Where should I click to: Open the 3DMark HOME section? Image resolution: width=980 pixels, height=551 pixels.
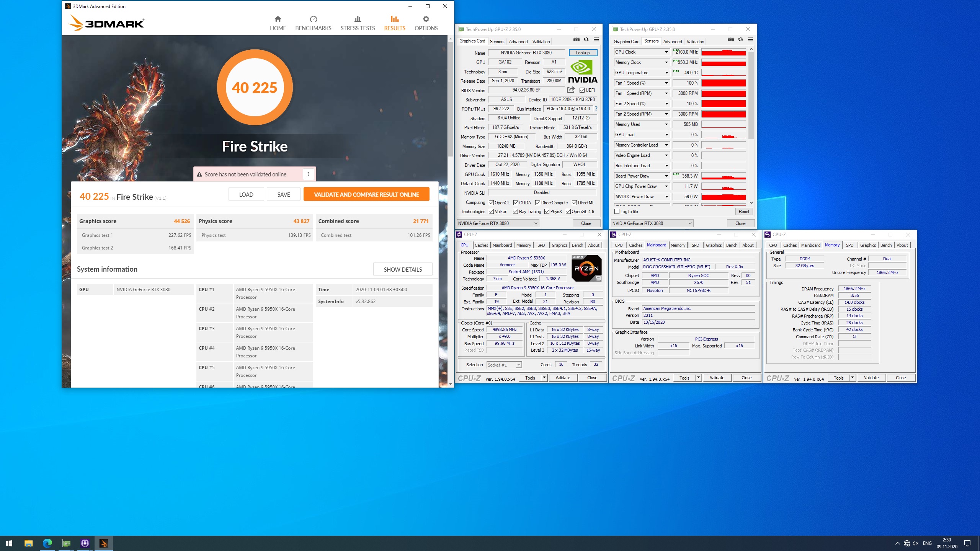coord(278,23)
